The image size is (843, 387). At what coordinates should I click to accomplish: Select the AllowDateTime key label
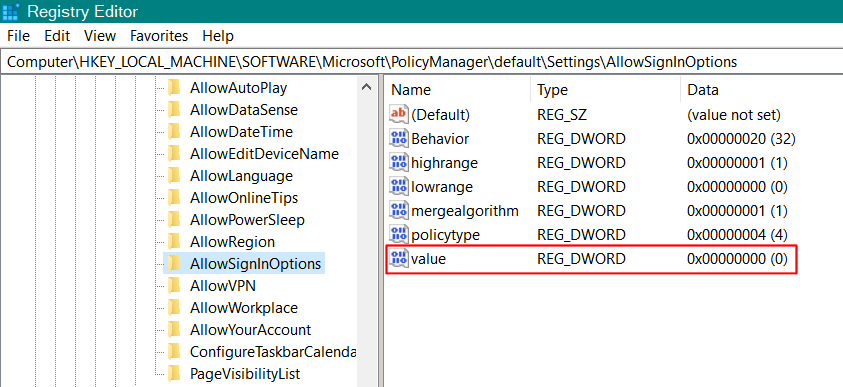(241, 132)
